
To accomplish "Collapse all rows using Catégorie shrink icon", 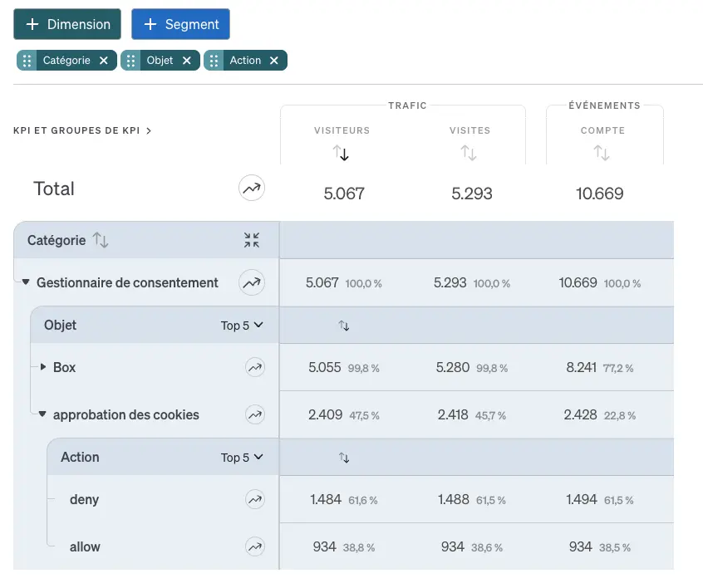I will click(x=252, y=240).
